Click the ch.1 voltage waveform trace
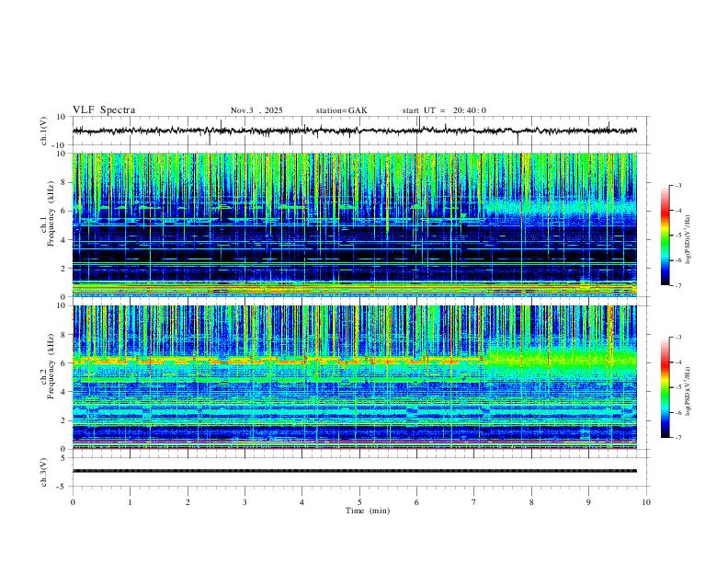This screenshot has width=728, height=563. [x=354, y=131]
